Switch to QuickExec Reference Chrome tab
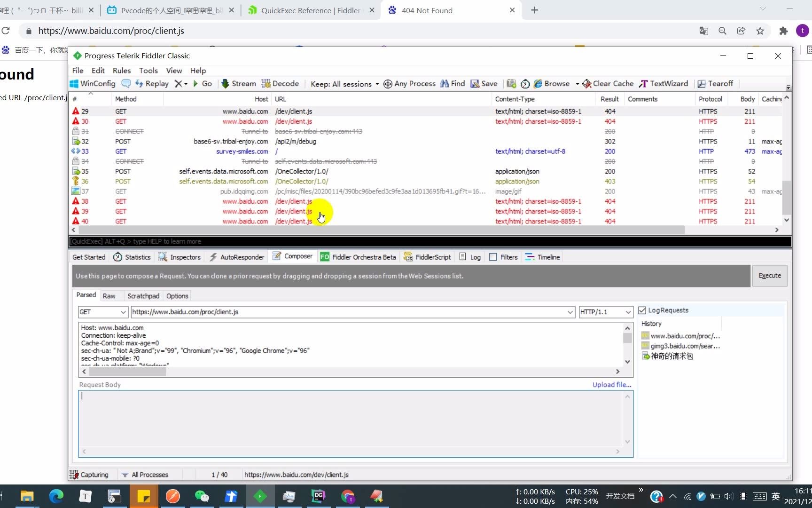The image size is (812, 508). pos(311,10)
